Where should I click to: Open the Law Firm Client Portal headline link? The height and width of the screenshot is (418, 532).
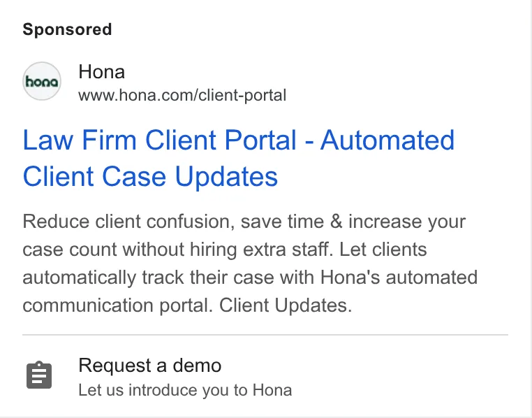[x=238, y=158]
